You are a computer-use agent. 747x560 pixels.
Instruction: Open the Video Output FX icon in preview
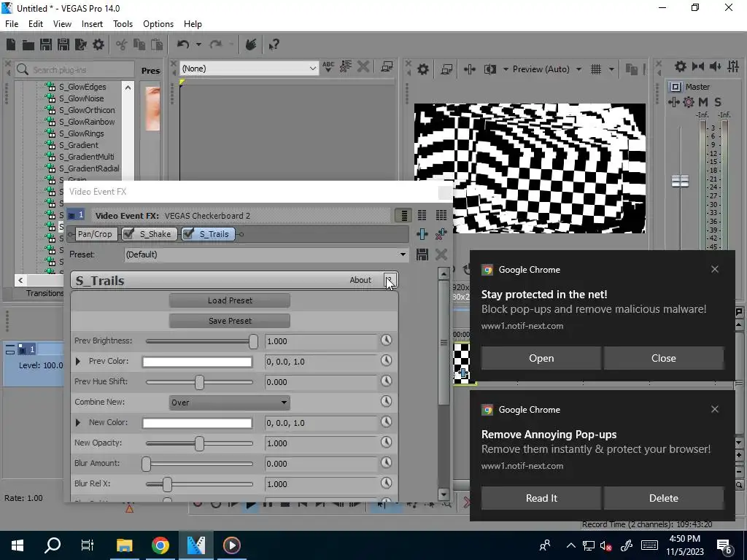pos(469,69)
